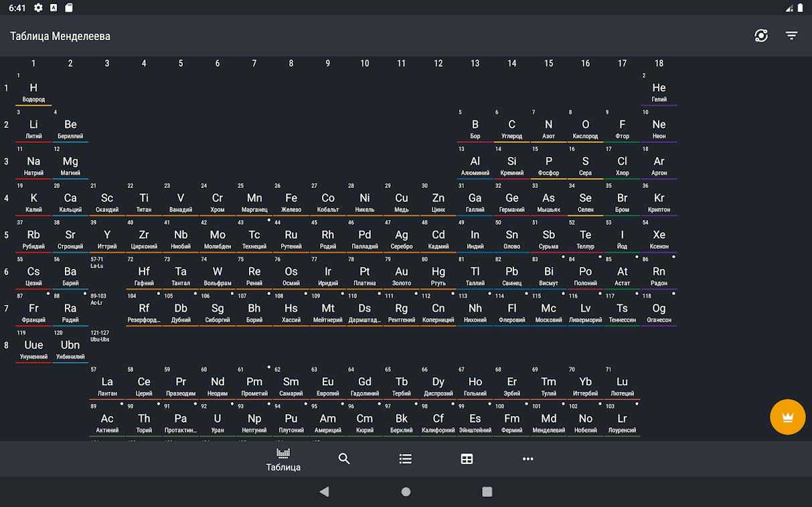Open the grid table icon in bottom bar
The image size is (812, 507).
(467, 459)
